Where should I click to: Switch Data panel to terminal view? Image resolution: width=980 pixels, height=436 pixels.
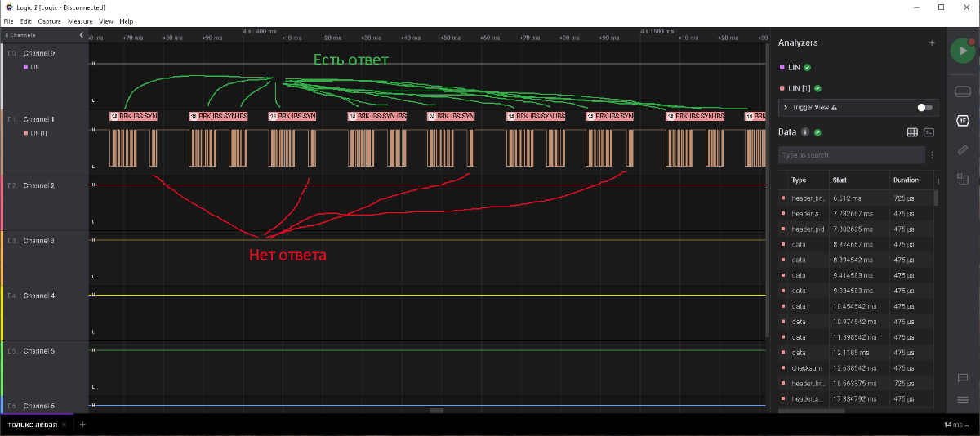(929, 131)
